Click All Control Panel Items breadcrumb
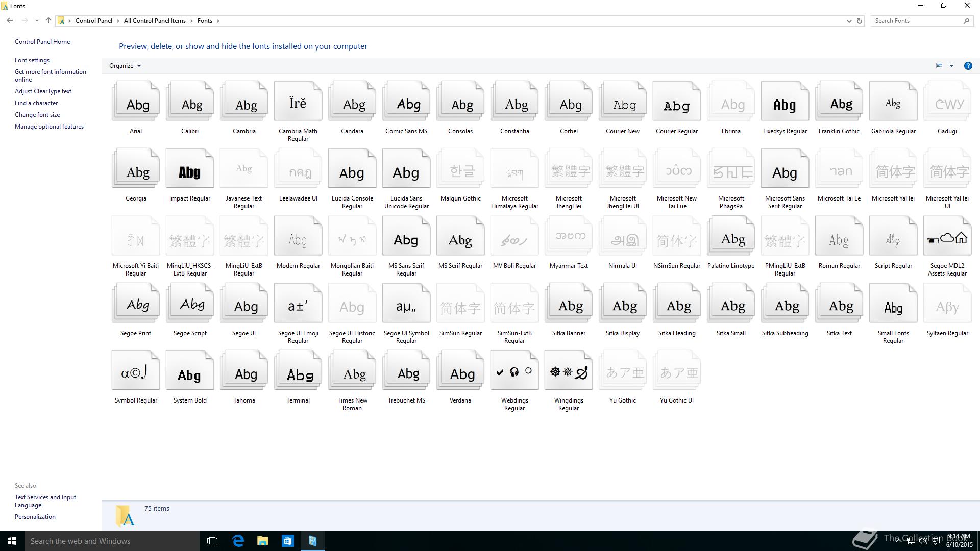Image resolution: width=980 pixels, height=551 pixels. 155,21
